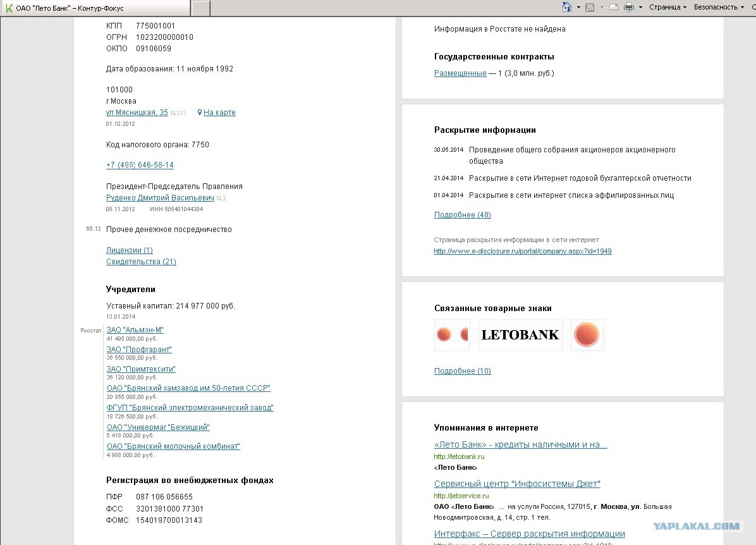Screen dimensions: 756x545
Task: Click Дата образования: 11 ноября 1992 text
Action: [x=169, y=69]
